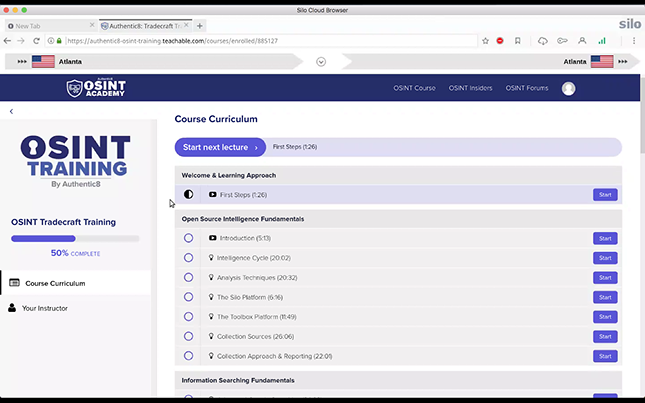The height and width of the screenshot is (403, 645).
Task: Toggle the Collection Sources completion circle
Action: (188, 336)
